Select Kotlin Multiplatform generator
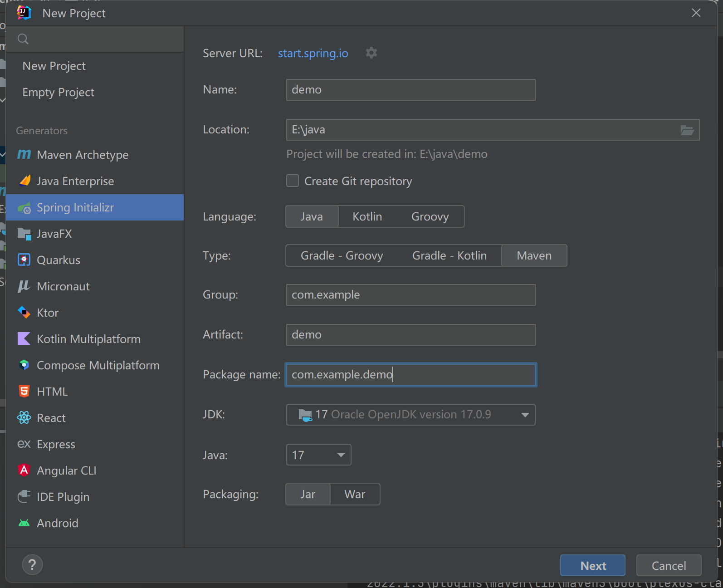This screenshot has height=588, width=723. pyautogui.click(x=95, y=339)
